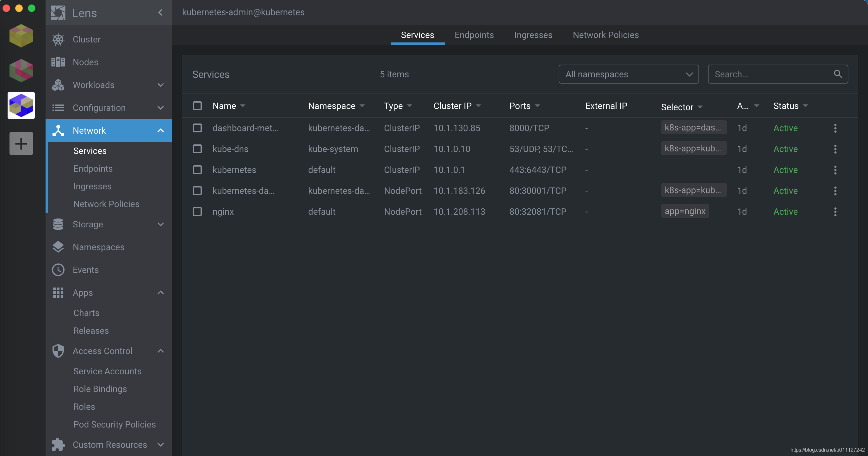This screenshot has height=456, width=868.
Task: Collapse the Apps section chevron
Action: click(161, 293)
